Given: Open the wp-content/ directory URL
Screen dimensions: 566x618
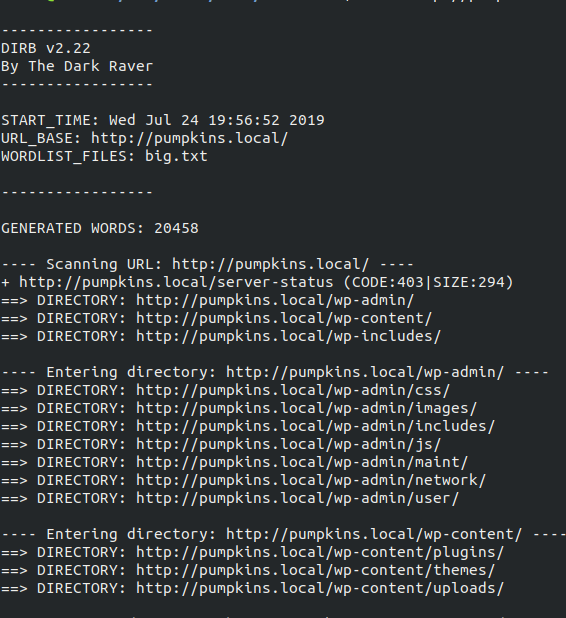Looking at the screenshot, I should click(x=284, y=318).
